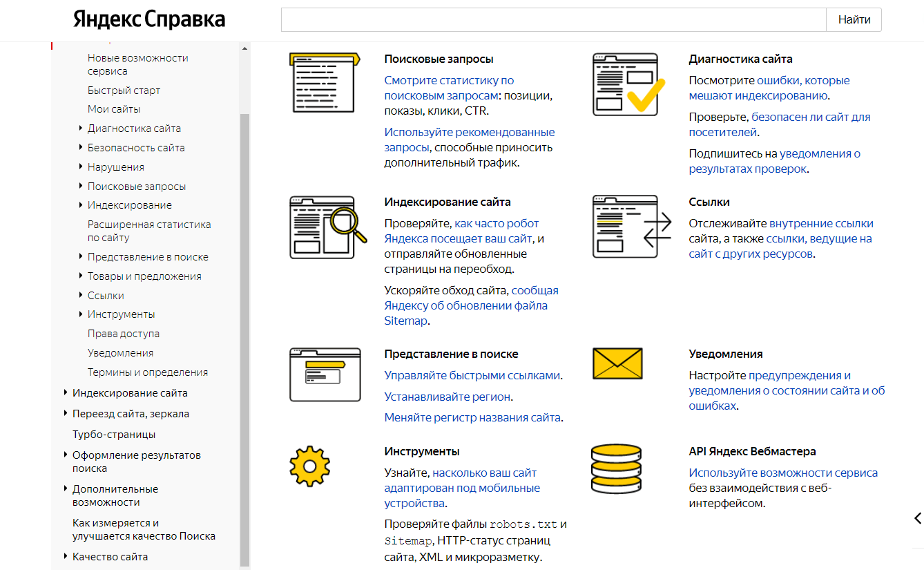Viewport: 924px width, 570px height.
Task: Click the yellow envelope Уведомления icon
Action: (617, 363)
